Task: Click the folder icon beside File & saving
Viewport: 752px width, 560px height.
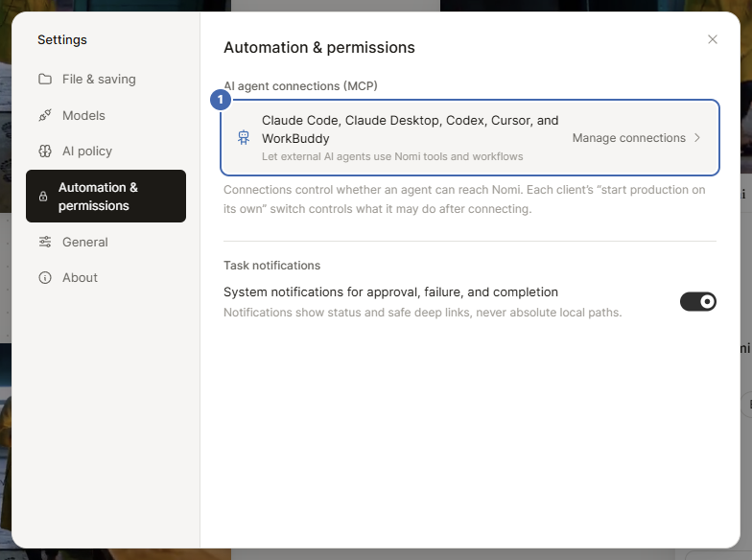Action: pyautogui.click(x=45, y=79)
